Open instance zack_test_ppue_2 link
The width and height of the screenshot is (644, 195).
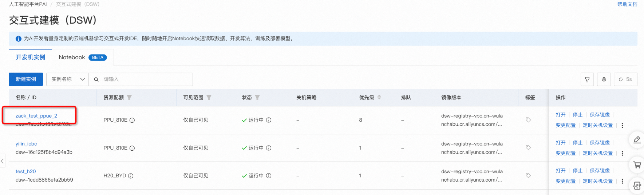point(36,116)
